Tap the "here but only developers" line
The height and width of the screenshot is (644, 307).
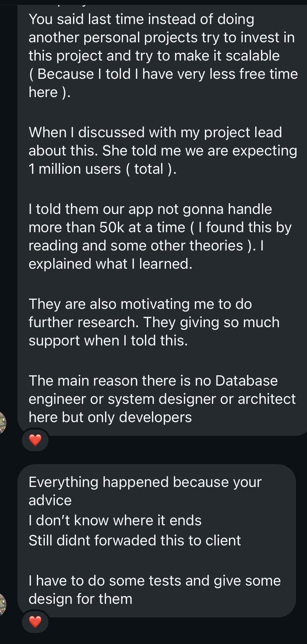110,417
